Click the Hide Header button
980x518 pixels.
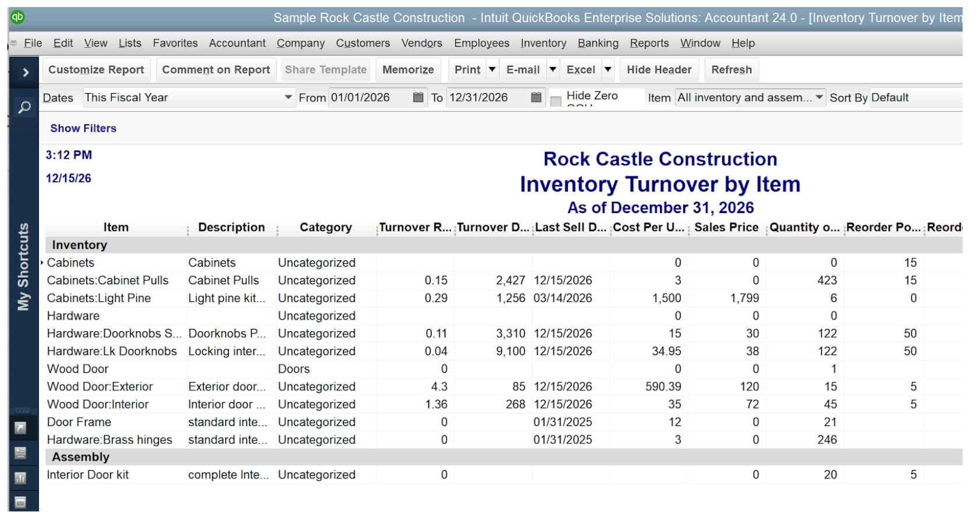tap(659, 69)
